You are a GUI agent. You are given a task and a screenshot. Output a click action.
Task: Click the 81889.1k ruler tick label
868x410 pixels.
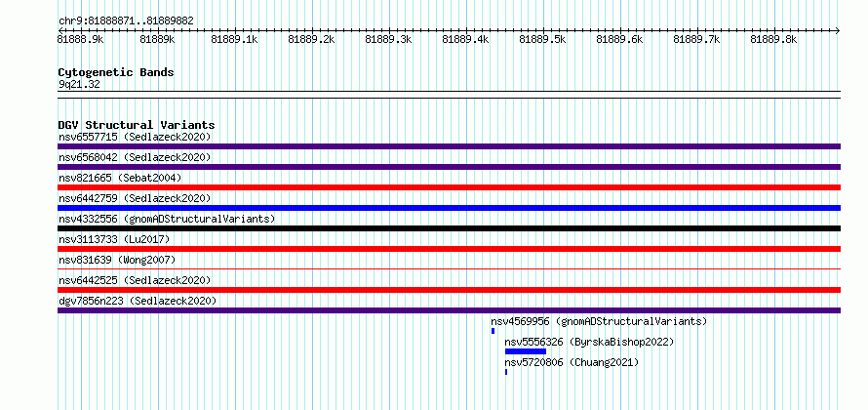click(x=235, y=39)
